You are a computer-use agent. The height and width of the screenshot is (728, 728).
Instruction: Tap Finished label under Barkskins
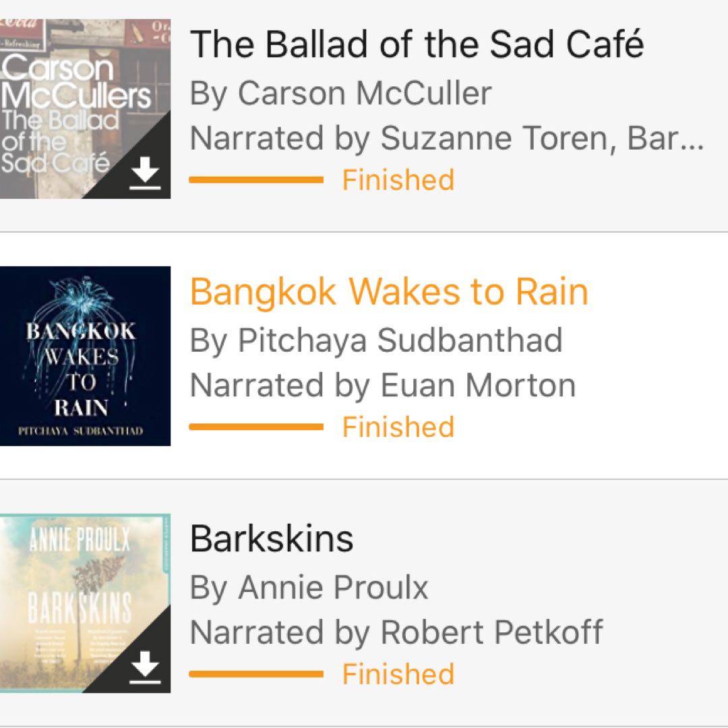tap(398, 674)
